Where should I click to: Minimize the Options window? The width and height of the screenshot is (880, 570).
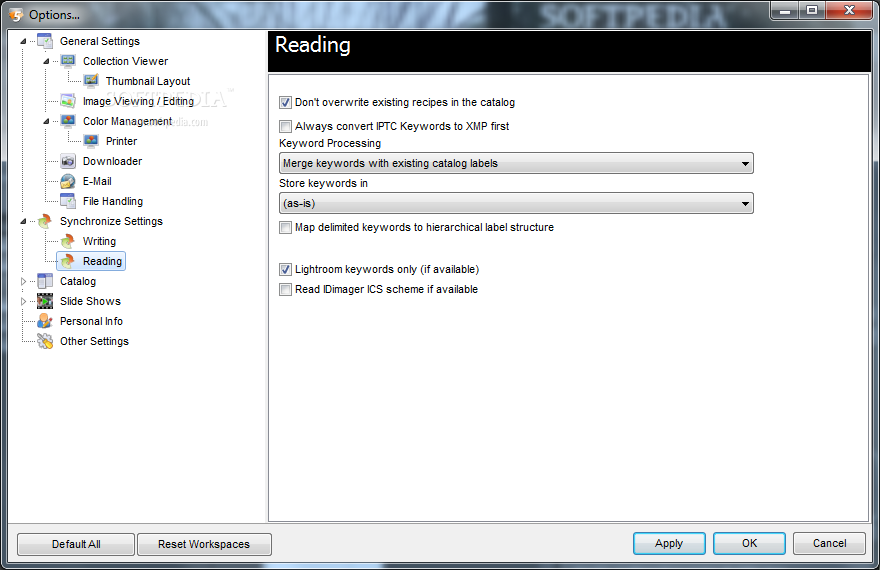[x=785, y=10]
